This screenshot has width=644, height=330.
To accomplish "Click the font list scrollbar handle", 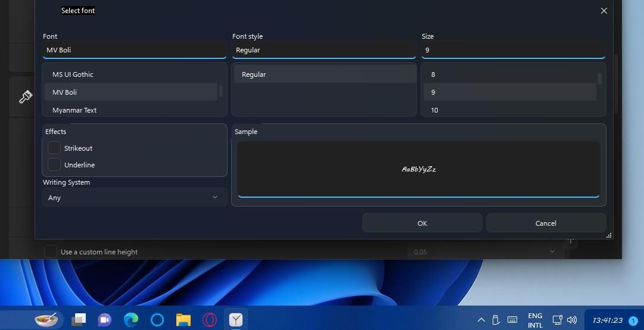I will point(221,91).
